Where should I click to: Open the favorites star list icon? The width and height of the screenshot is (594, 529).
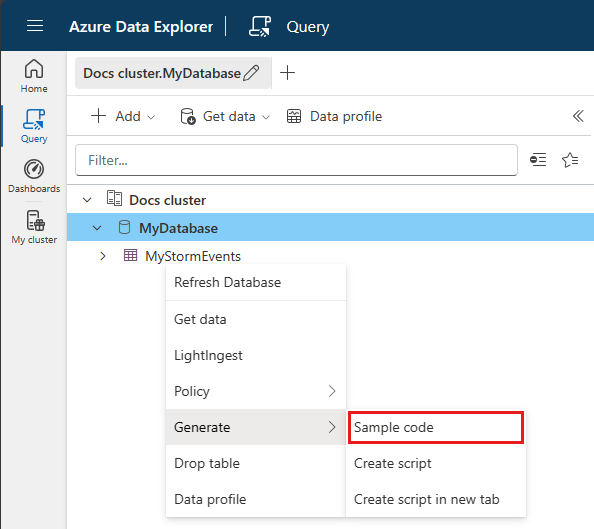(570, 160)
